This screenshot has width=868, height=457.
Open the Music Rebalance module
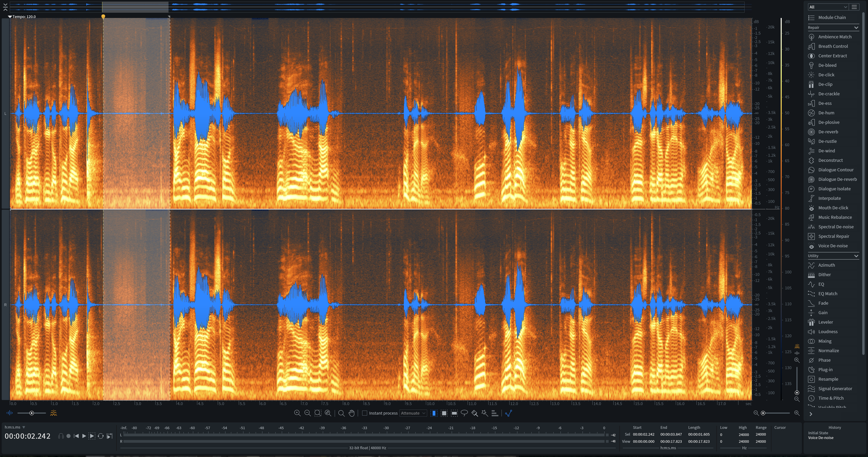tap(833, 217)
